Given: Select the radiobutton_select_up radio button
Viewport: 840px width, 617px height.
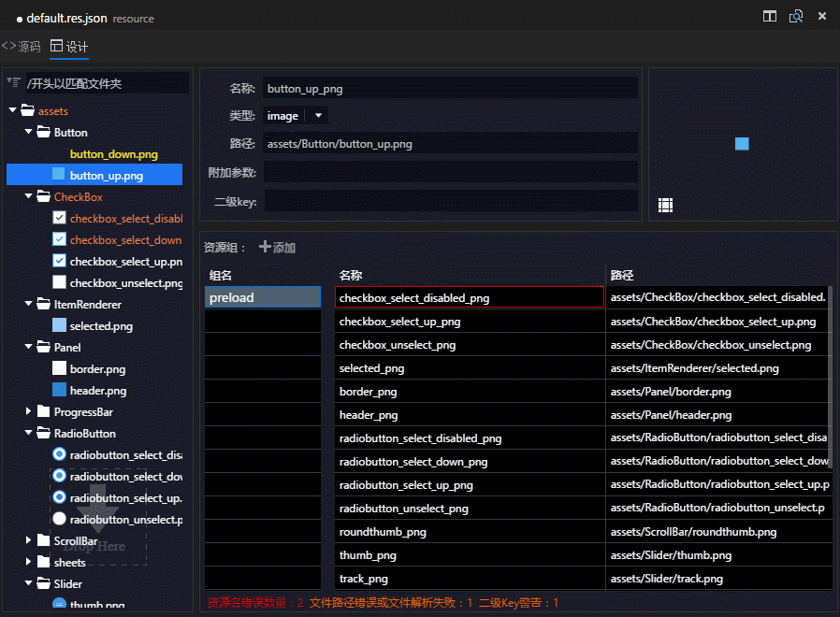Looking at the screenshot, I should 58,498.
